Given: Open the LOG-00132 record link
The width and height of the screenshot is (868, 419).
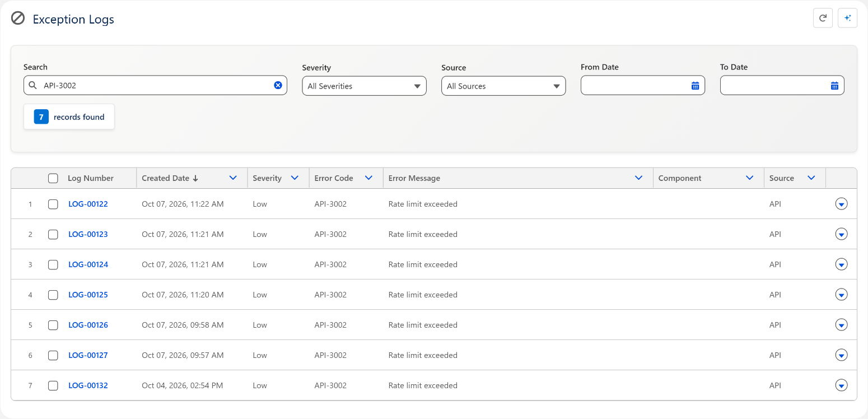Looking at the screenshot, I should tap(88, 385).
